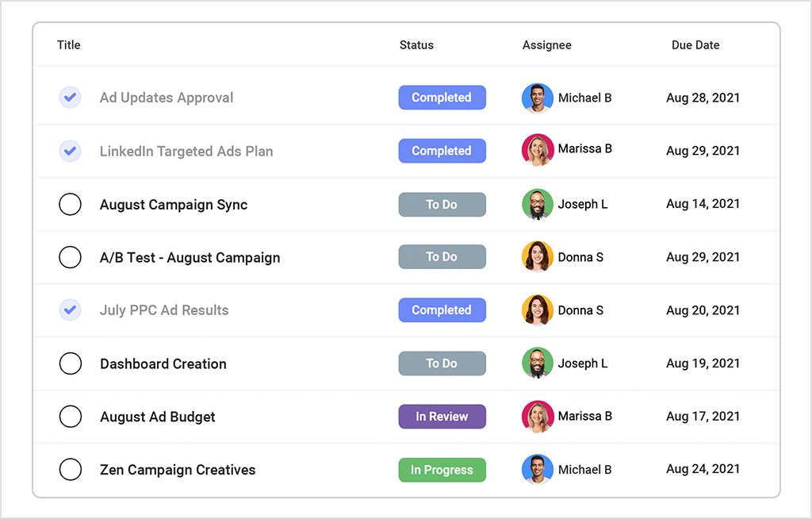The image size is (812, 519).
Task: Change status of Zen Campaign Creatives
Action: tap(442, 469)
